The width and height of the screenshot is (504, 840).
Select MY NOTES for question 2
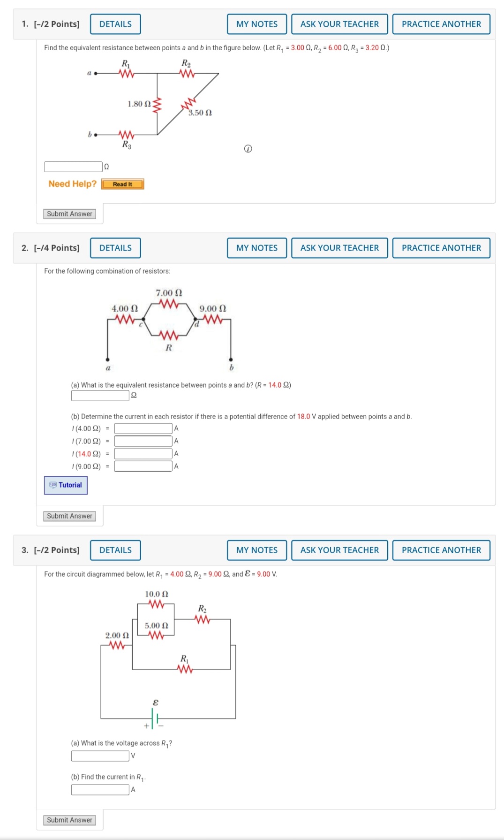pos(257,248)
